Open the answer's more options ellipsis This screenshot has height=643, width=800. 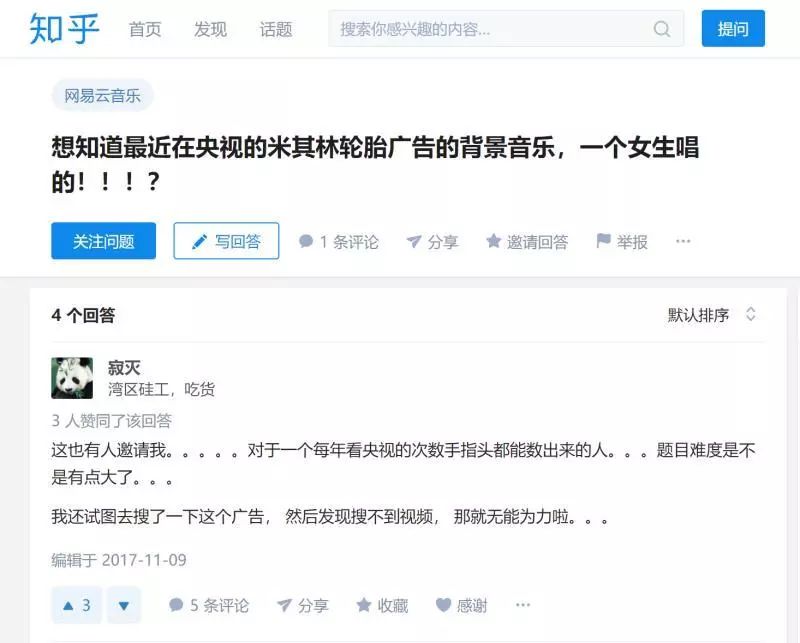(x=523, y=605)
